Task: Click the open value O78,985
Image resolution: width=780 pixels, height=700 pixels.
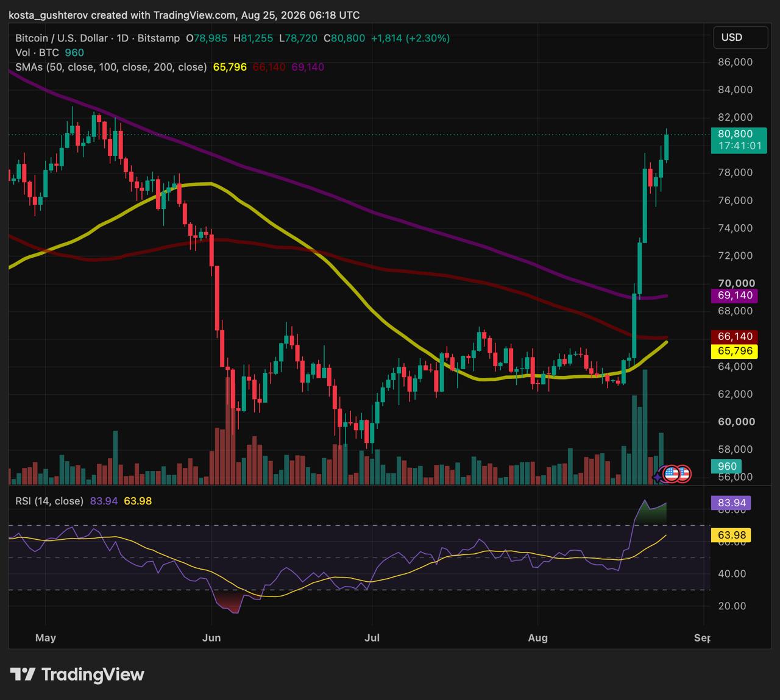Action: 207,38
